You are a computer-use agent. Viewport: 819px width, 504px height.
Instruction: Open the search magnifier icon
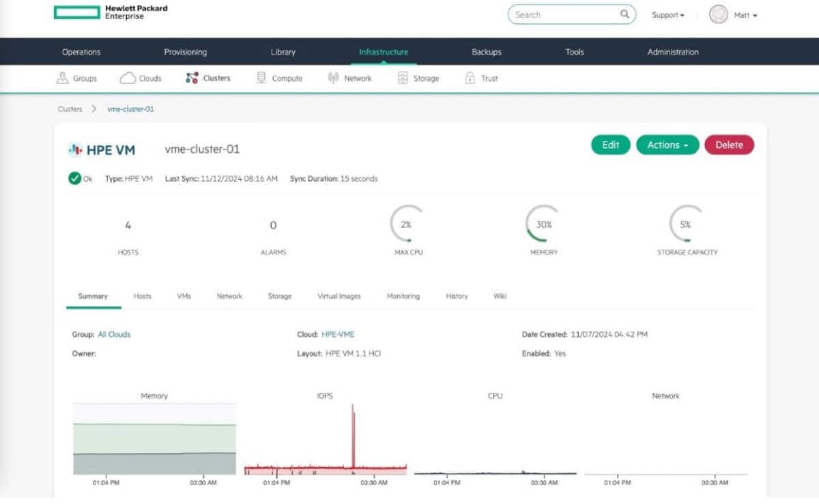(624, 14)
